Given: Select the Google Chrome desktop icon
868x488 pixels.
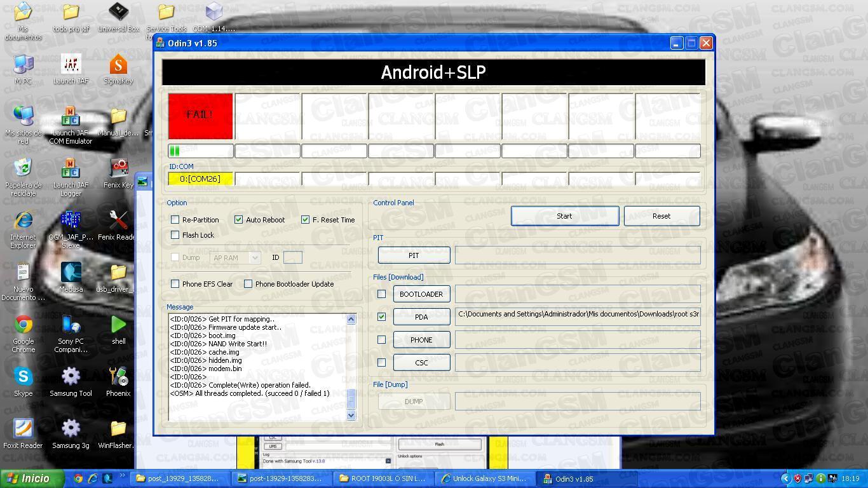Looking at the screenshot, I should click(x=24, y=334).
